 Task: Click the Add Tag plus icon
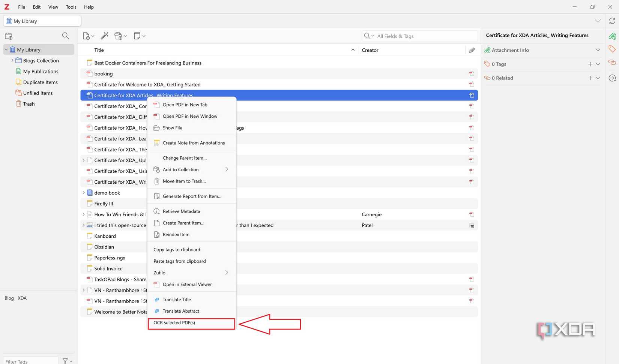(590, 64)
